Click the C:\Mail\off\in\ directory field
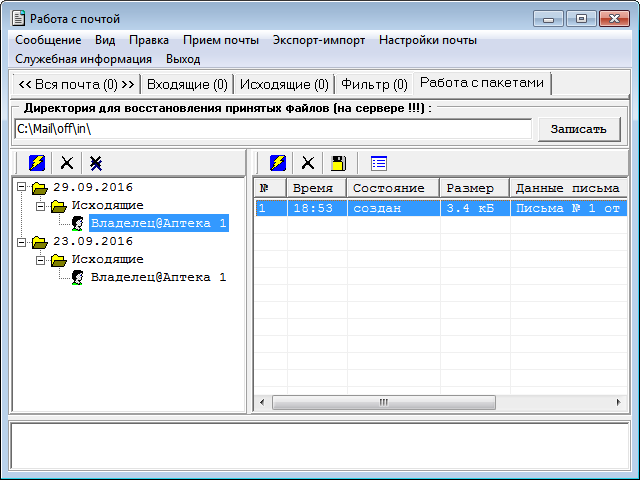The image size is (640, 480). pyautogui.click(x=273, y=129)
